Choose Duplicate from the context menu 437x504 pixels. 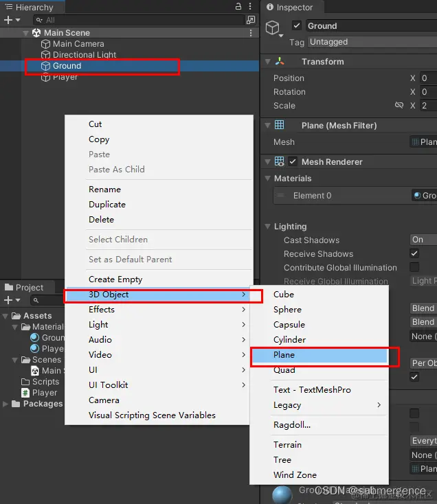107,205
